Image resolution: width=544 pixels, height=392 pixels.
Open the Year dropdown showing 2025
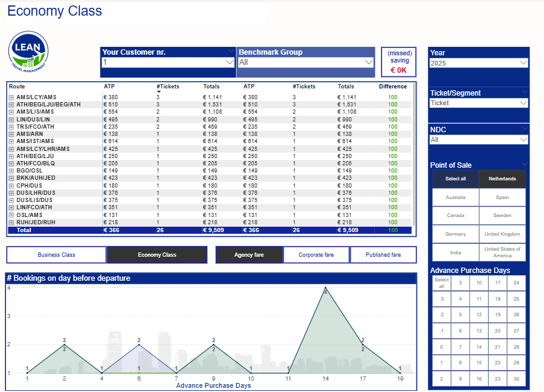point(523,63)
